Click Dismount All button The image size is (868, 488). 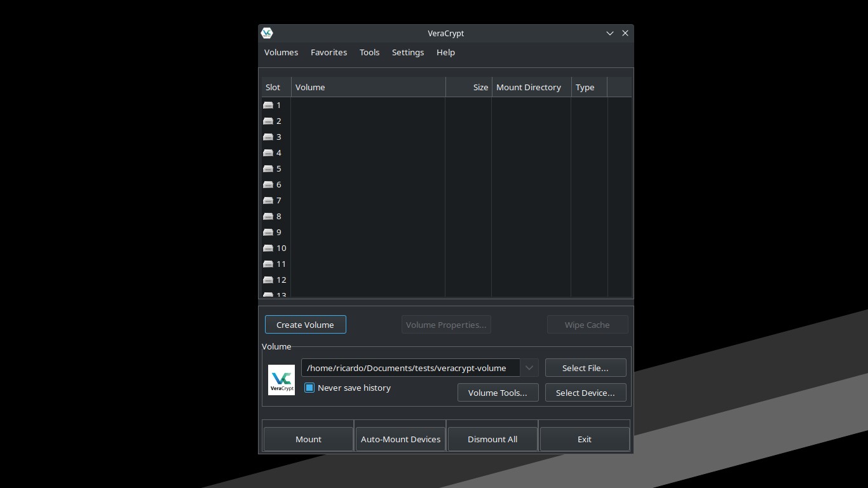(492, 439)
